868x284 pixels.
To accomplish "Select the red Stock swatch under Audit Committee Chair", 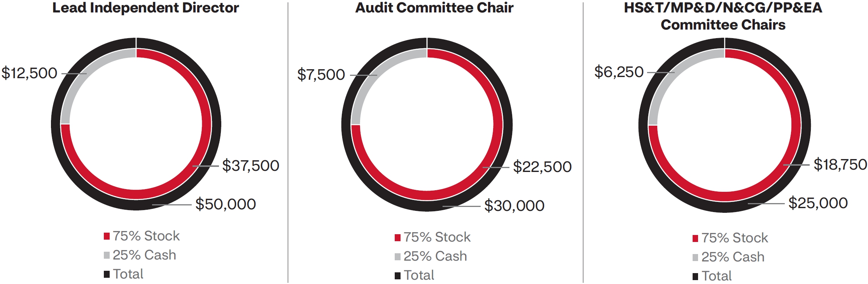I will click(x=397, y=237).
